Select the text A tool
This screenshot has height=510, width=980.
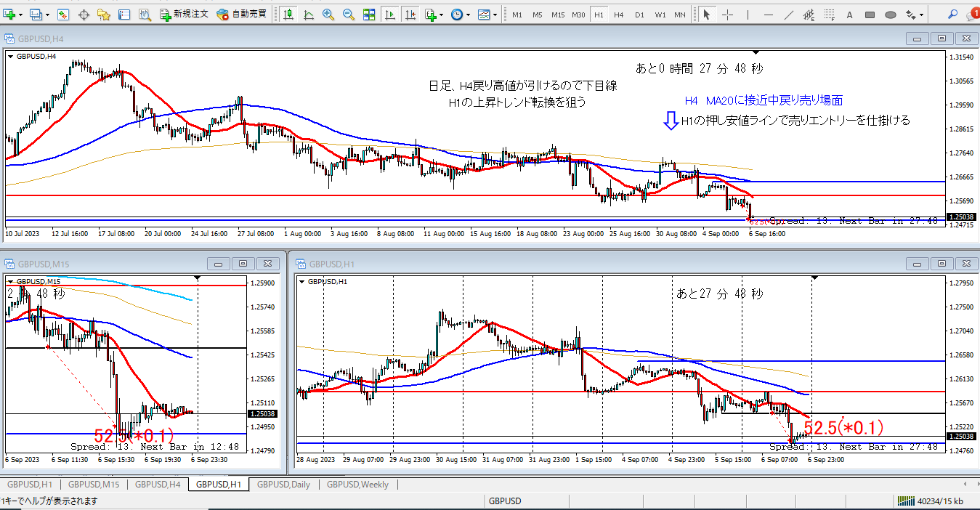849,15
